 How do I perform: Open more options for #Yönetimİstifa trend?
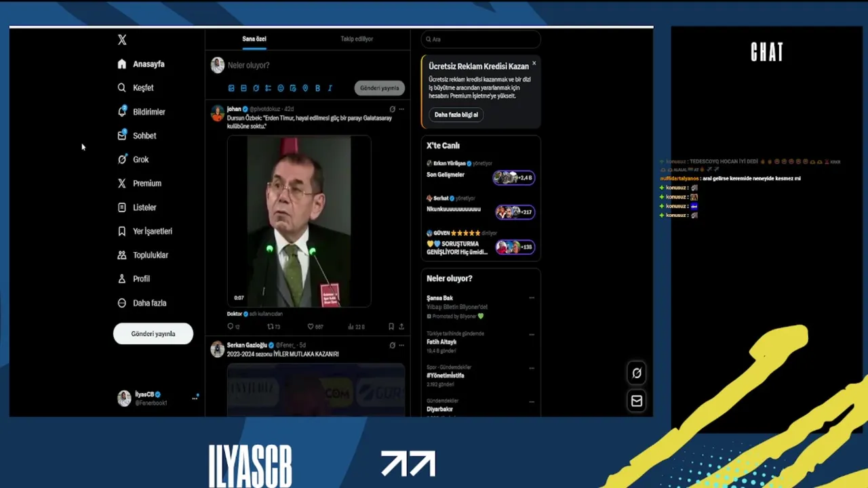[x=532, y=368]
